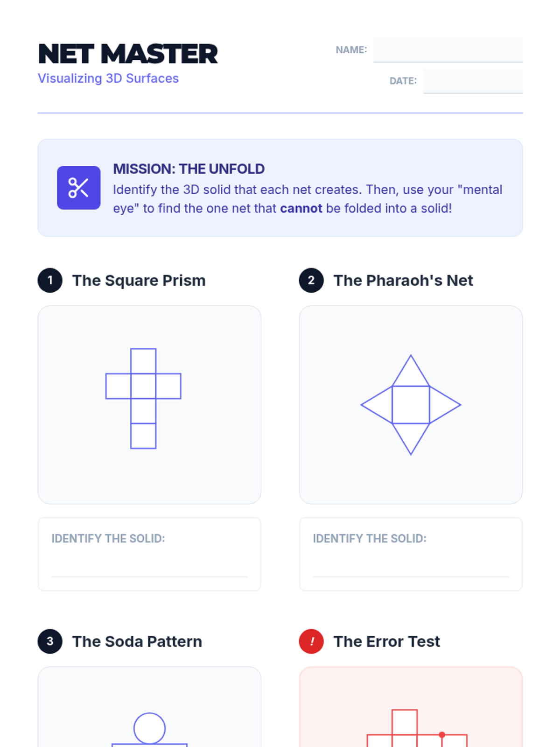Click the red dot on error net

pos(442,735)
